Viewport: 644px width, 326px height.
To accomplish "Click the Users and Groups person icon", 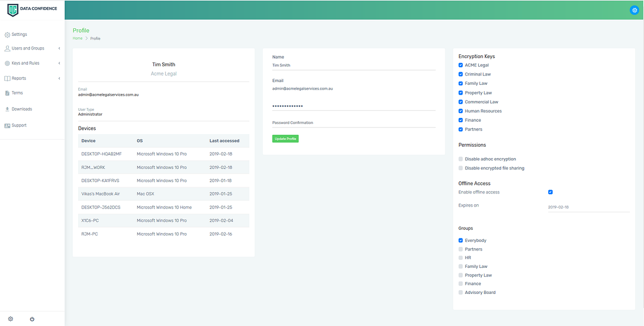I will 8,48.
